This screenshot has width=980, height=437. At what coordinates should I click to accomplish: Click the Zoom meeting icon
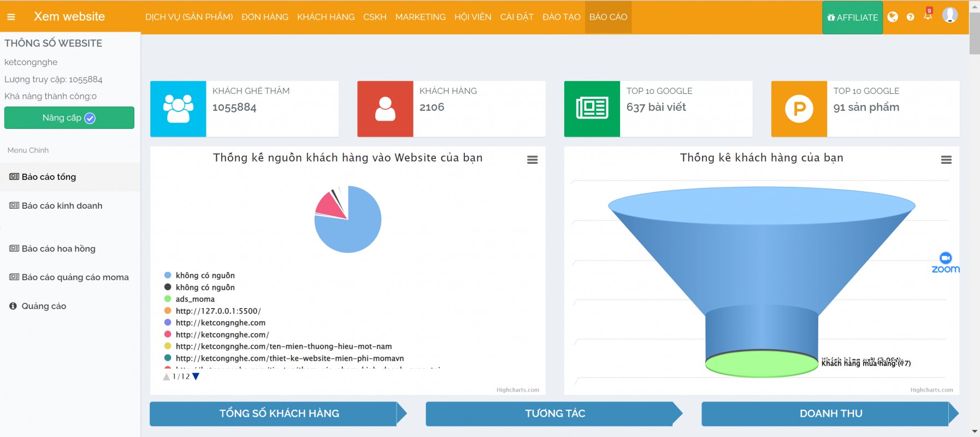(x=945, y=262)
